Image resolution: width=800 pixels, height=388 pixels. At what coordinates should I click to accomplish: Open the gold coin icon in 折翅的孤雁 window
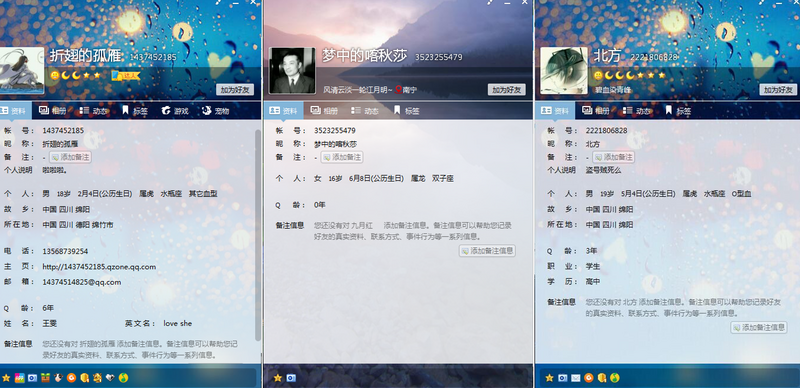click(x=85, y=378)
